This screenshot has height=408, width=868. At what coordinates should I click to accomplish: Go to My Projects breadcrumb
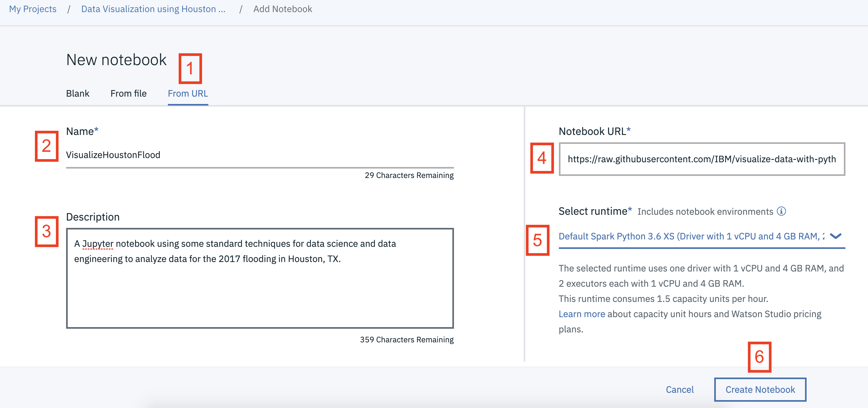pyautogui.click(x=33, y=9)
